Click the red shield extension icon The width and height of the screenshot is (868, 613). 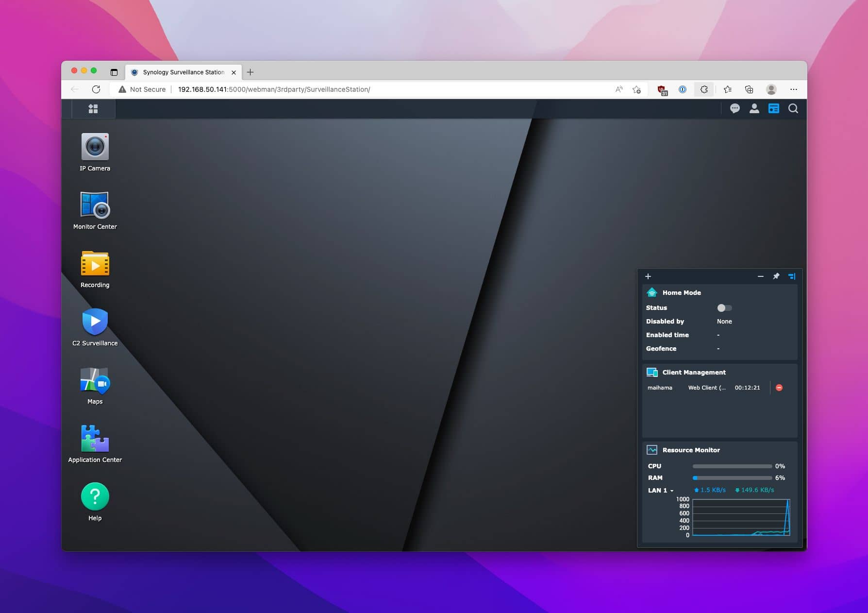(x=662, y=90)
